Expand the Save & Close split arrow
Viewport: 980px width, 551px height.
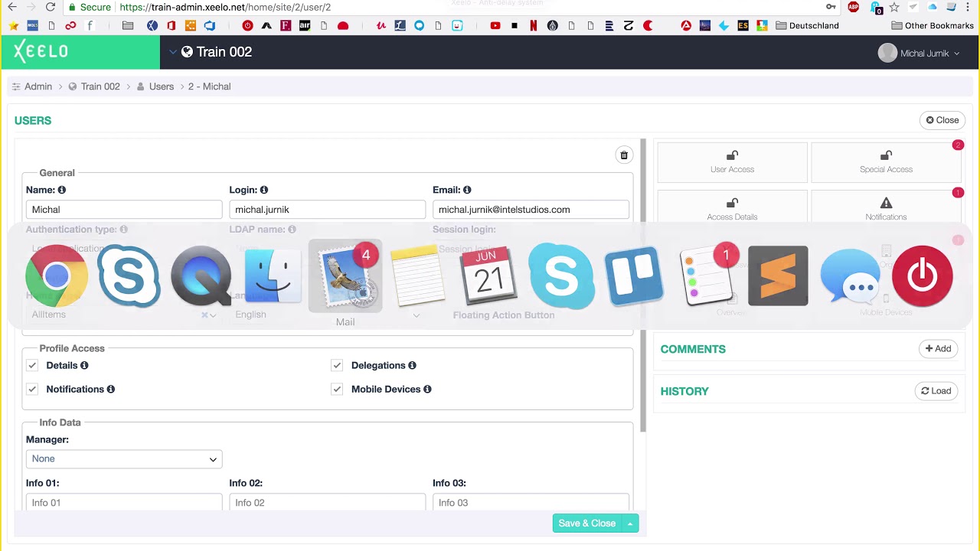point(630,523)
